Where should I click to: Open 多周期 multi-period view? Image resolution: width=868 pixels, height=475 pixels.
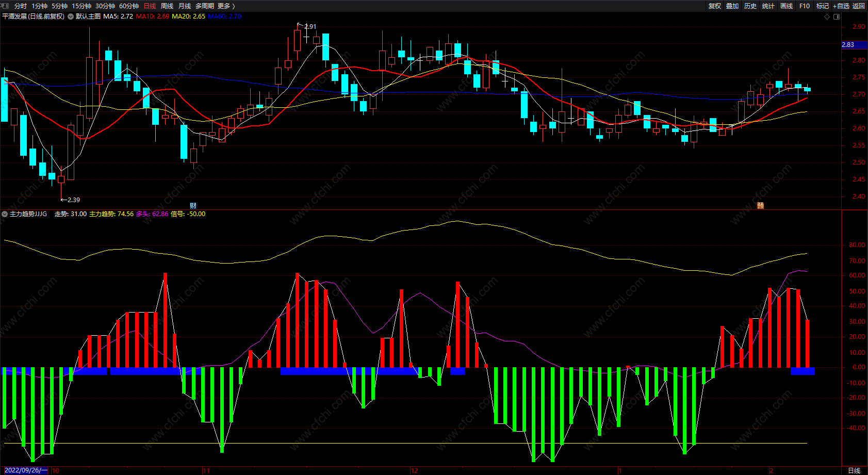(205, 6)
